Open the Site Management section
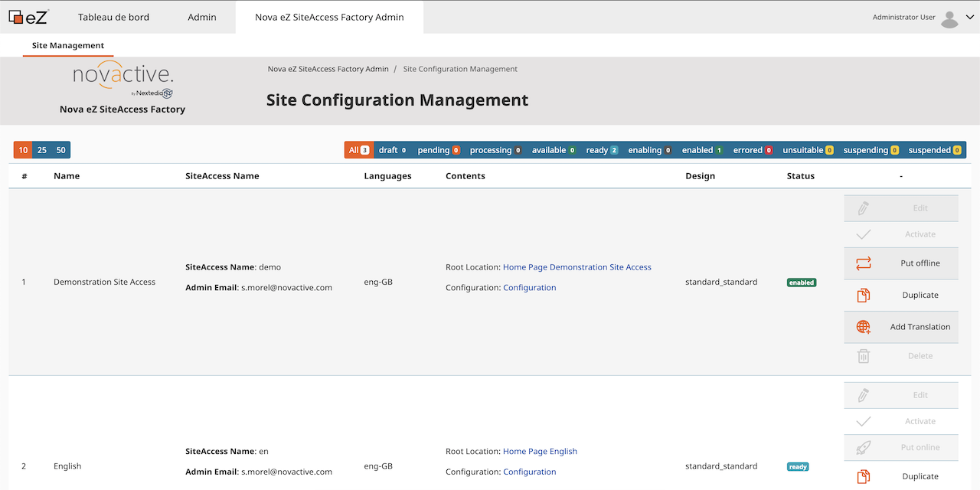 pyautogui.click(x=67, y=45)
